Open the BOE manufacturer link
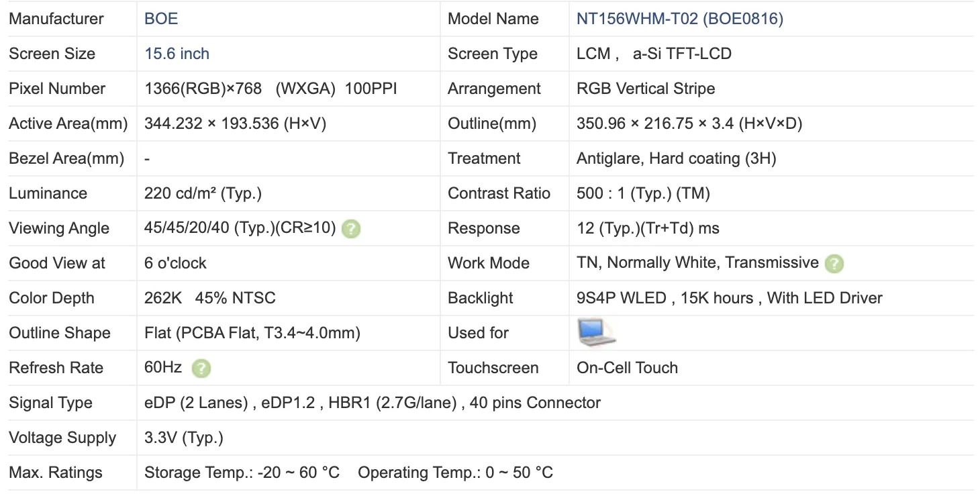Image resolution: width=980 pixels, height=494 pixels. pos(161,19)
